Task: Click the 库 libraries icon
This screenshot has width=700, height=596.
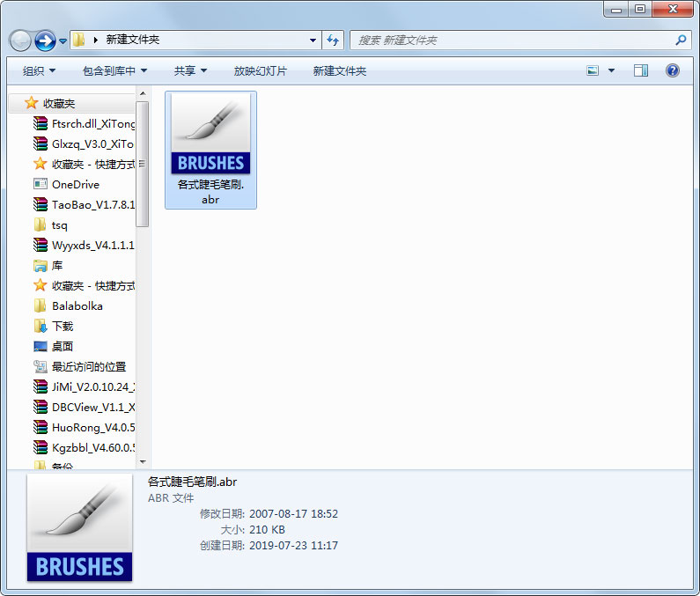Action: point(41,266)
